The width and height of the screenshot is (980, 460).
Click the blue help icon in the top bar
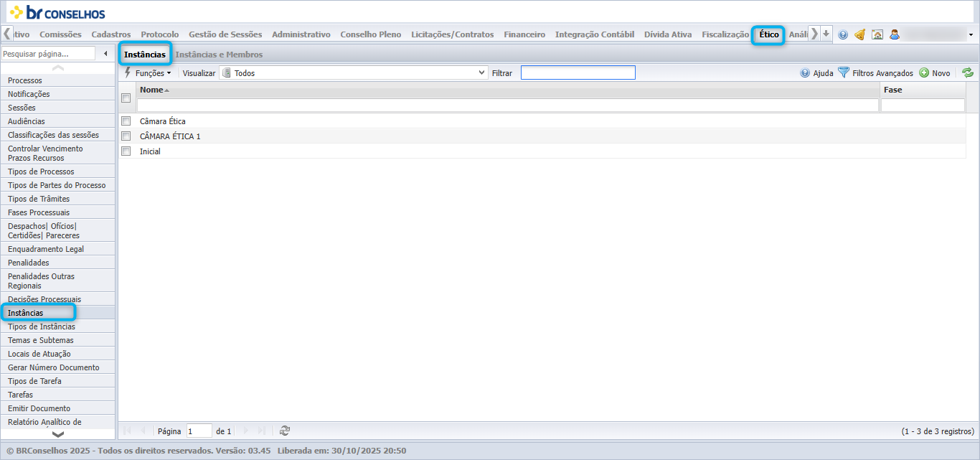(843, 34)
